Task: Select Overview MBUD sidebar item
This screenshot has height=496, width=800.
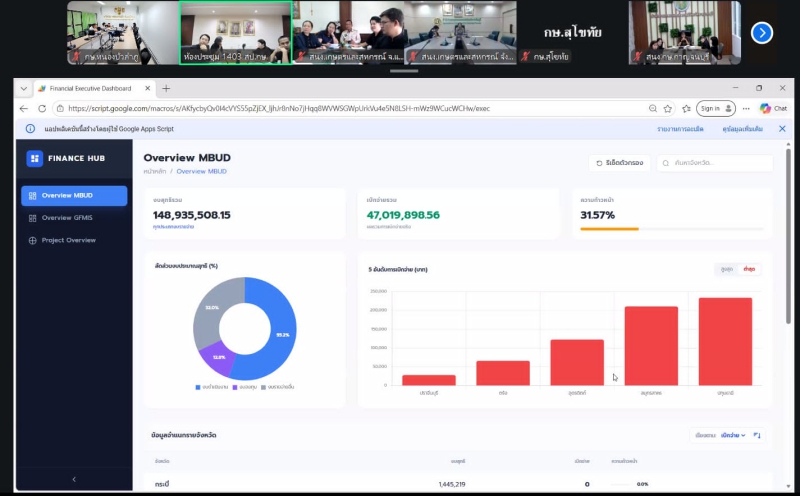Action: pos(74,195)
